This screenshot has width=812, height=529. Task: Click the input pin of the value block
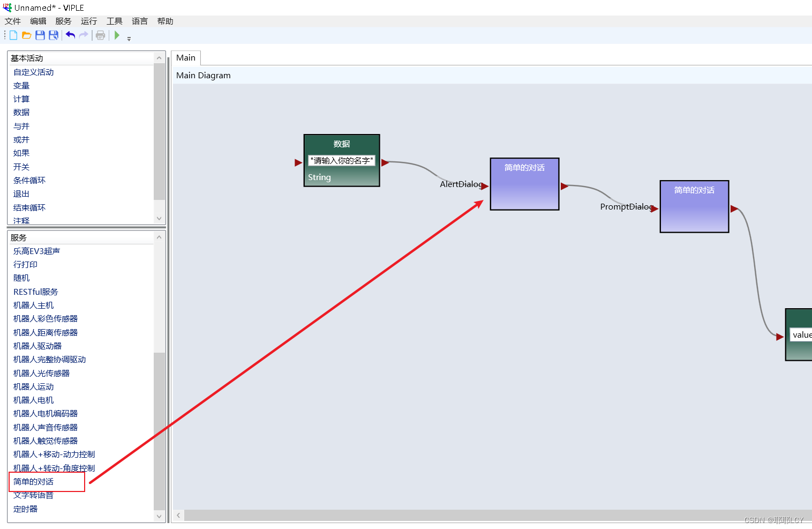(x=780, y=337)
